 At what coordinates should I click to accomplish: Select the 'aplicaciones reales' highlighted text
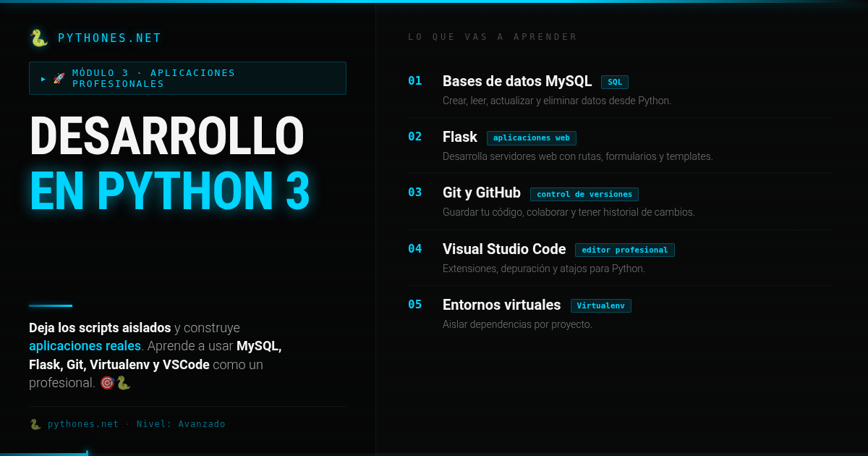(85, 346)
